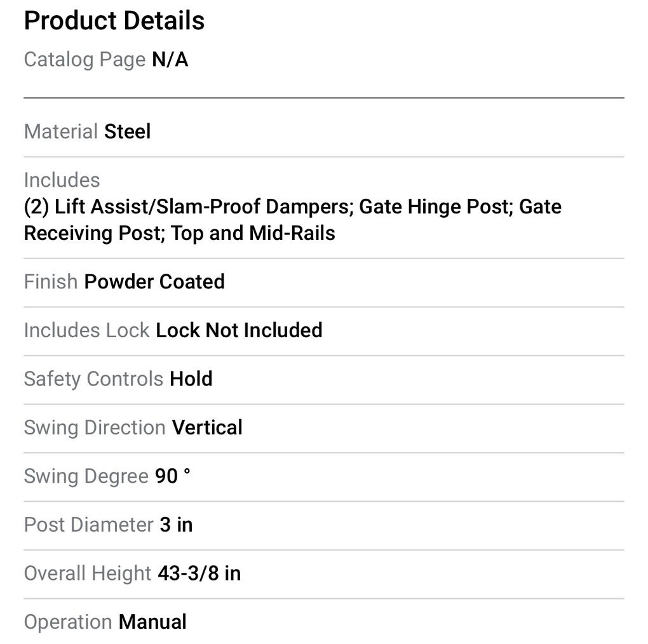
Task: Select the Hold value
Action: 191,379
